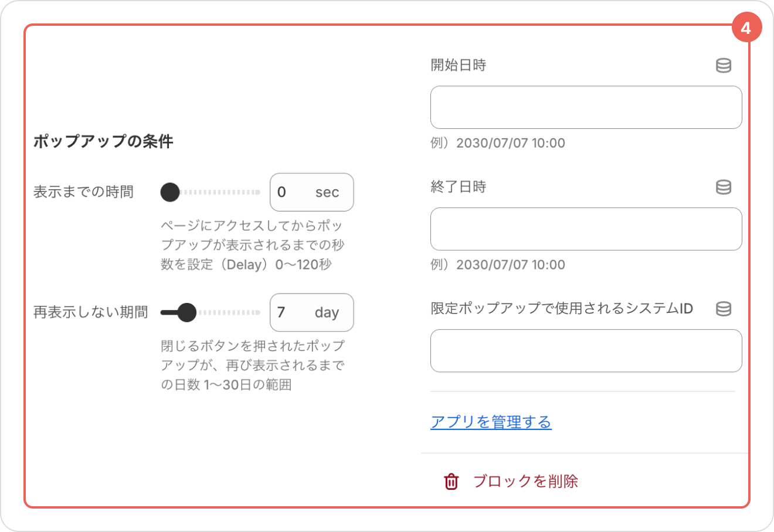Viewport: 774px width, 532px height.
Task: Click the ポップアップの条件 heading
Action: point(103,142)
